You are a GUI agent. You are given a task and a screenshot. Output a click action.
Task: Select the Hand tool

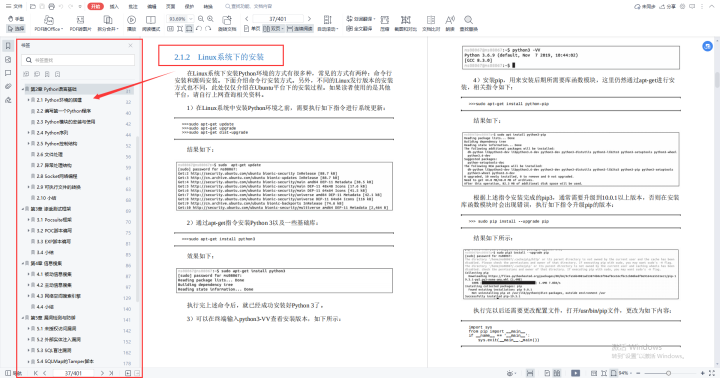(16, 19)
